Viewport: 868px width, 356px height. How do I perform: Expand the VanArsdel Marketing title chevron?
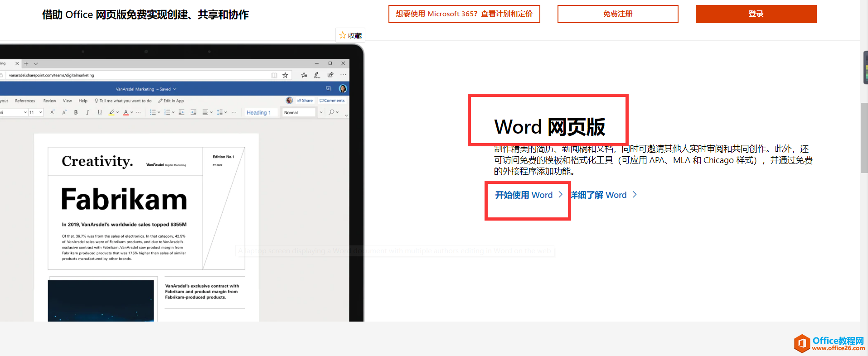(x=175, y=89)
